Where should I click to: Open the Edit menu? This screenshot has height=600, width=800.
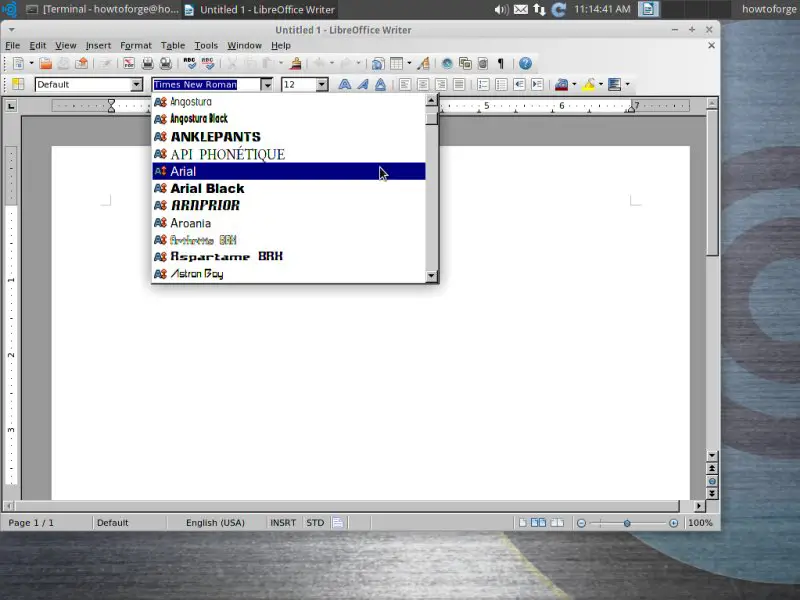tap(38, 45)
